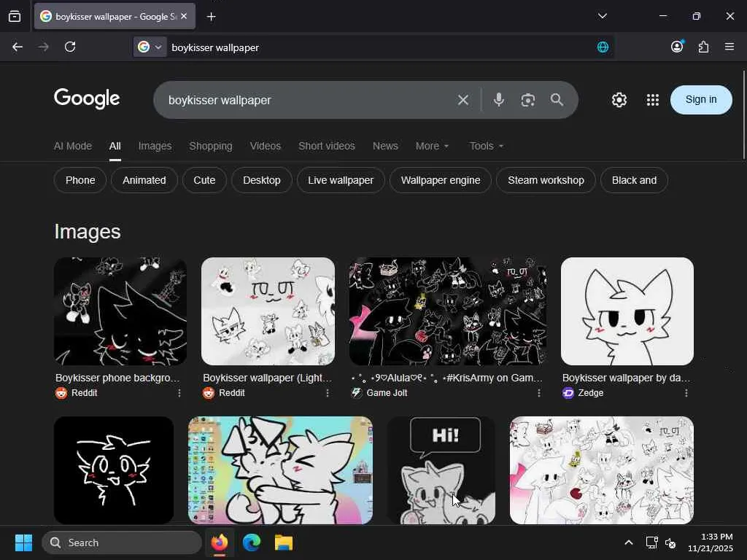Screen dimensions: 747x560
Task: Select the Phone filter chip
Action: coord(80,181)
